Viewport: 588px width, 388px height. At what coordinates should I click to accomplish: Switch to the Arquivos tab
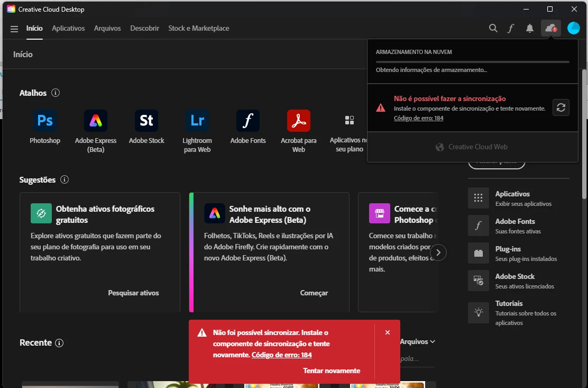tap(107, 28)
